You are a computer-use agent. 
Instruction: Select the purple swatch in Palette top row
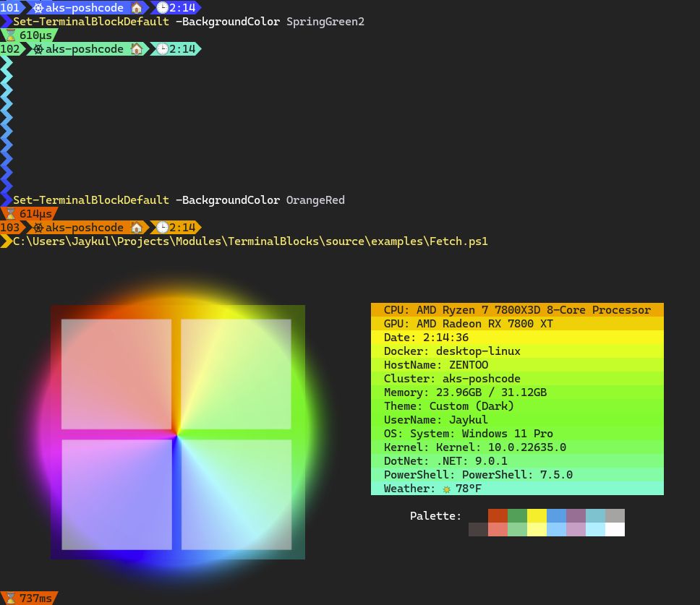(x=576, y=516)
